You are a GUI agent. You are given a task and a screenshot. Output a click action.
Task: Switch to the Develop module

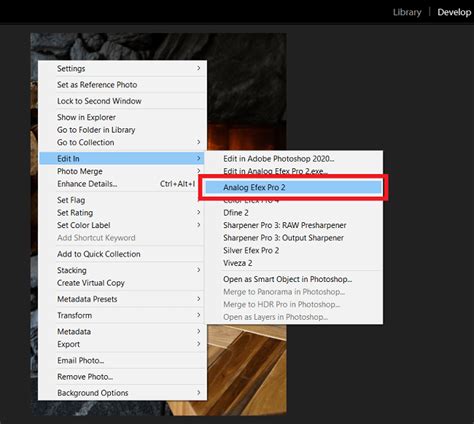click(454, 12)
